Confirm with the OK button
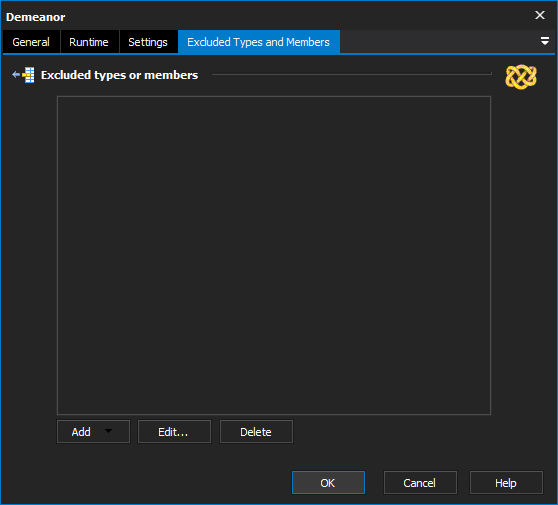The image size is (558, 505). [328, 483]
